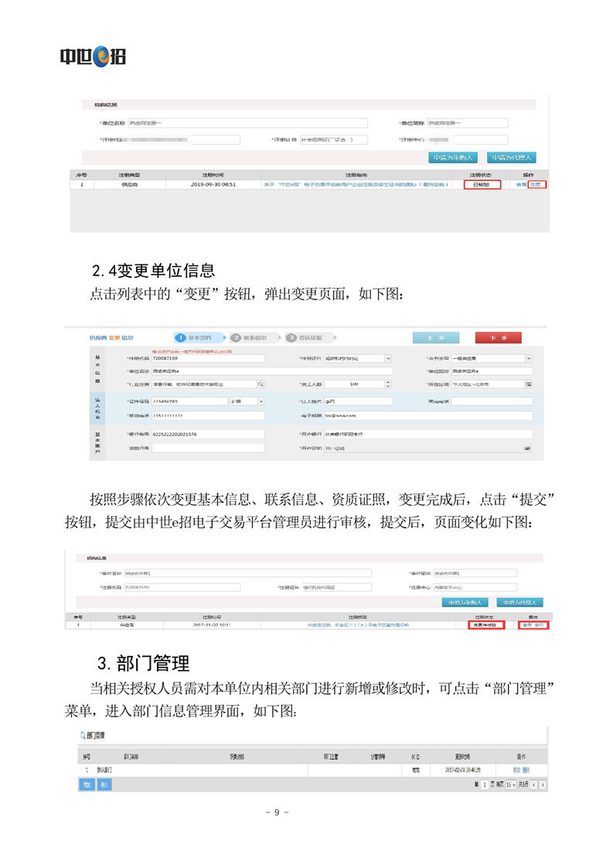Open the page size dropdown showing 15
The width and height of the screenshot is (613, 868).
511,784
